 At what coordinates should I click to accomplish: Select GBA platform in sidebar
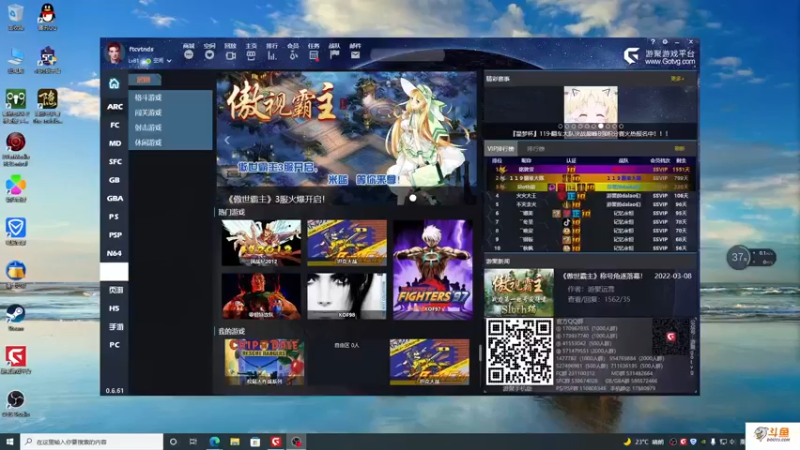(114, 198)
